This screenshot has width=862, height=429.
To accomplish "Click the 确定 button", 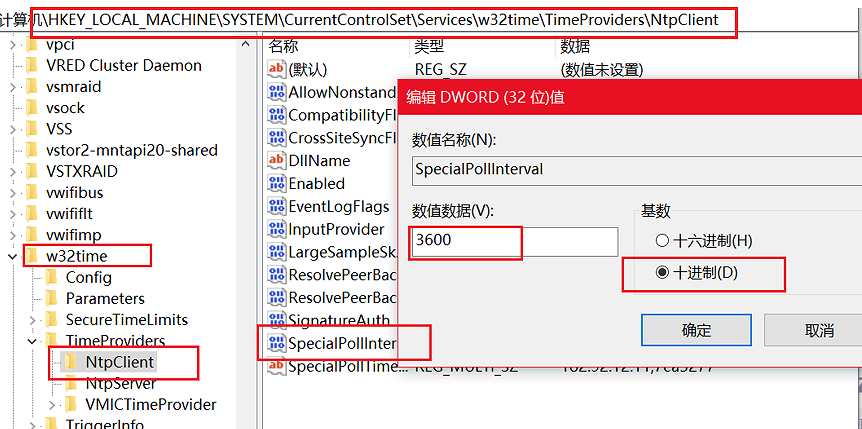I will [x=696, y=330].
